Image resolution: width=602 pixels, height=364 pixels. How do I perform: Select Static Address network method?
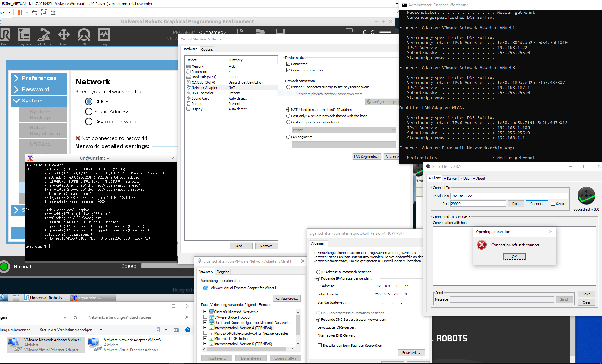click(x=89, y=112)
